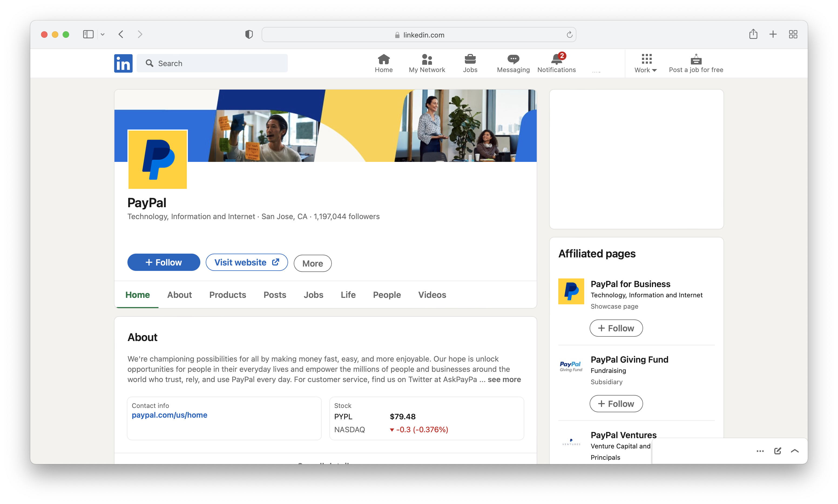Go back to the previous page

[x=121, y=34]
